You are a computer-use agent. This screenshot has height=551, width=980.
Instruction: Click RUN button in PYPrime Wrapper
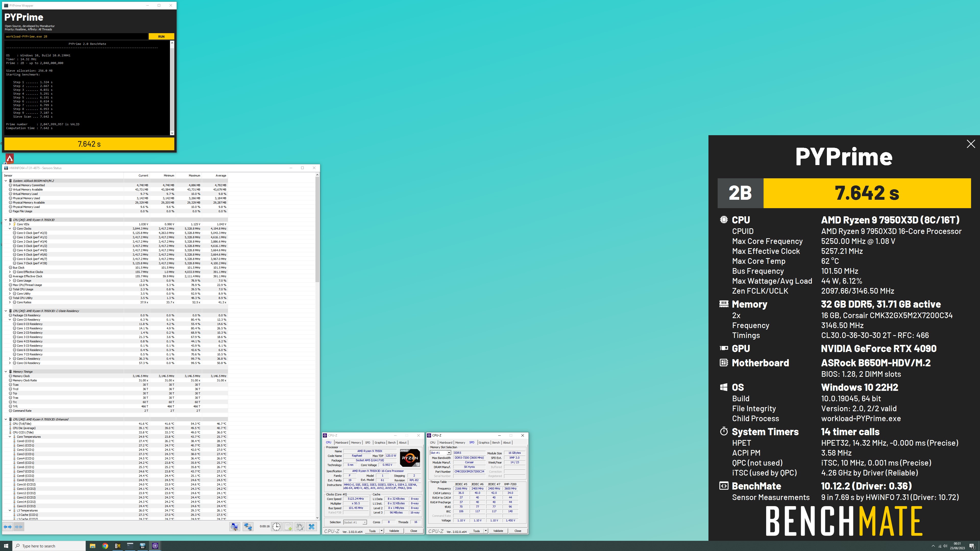(x=161, y=36)
